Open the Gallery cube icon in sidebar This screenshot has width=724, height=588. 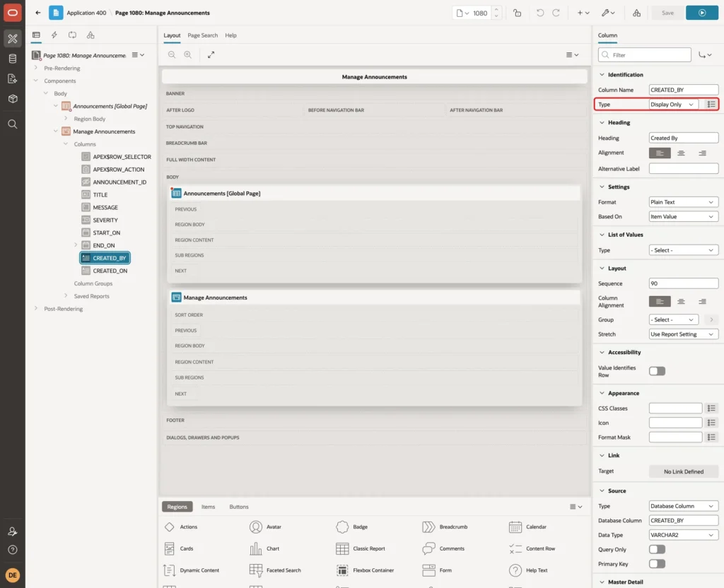(13, 99)
